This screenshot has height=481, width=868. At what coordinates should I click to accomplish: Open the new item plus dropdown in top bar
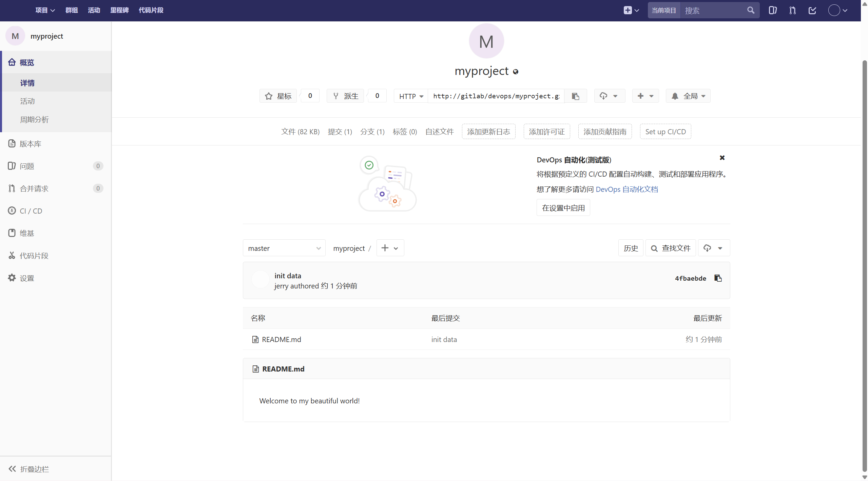coord(631,10)
